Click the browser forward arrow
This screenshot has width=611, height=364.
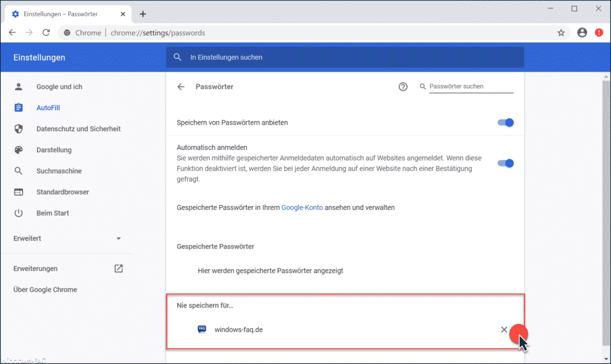[x=29, y=33]
